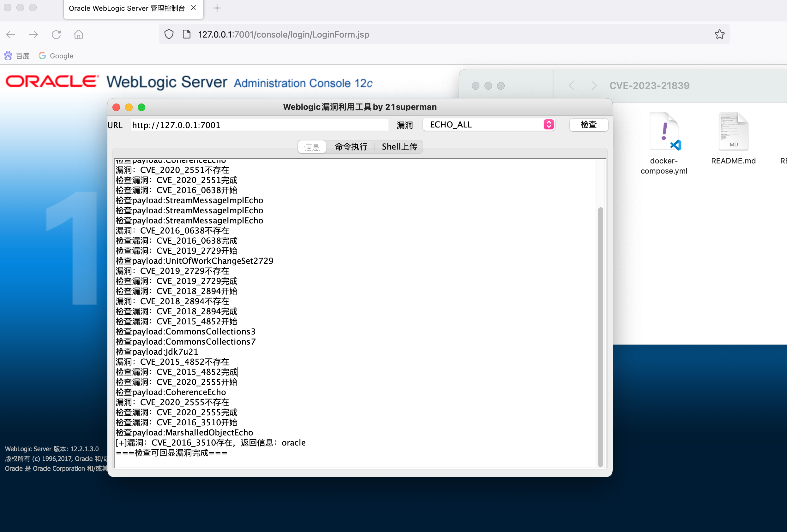Viewport: 787px width, 532px height.
Task: Click log line "检查漏洞：CVE_2019_2729完成"
Action: point(177,281)
